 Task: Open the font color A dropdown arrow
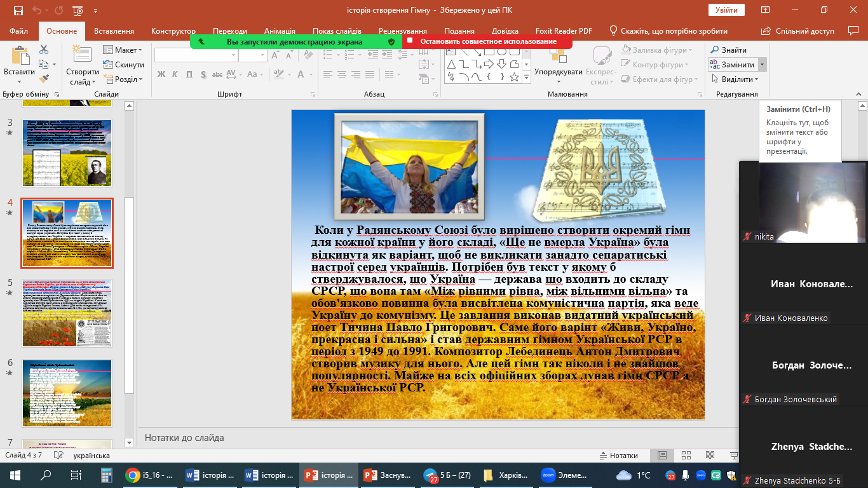point(311,74)
